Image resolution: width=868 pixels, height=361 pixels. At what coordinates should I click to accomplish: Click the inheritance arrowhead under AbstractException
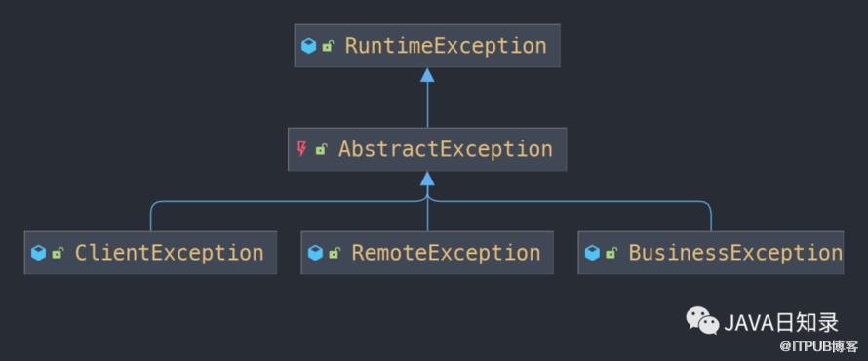427,179
